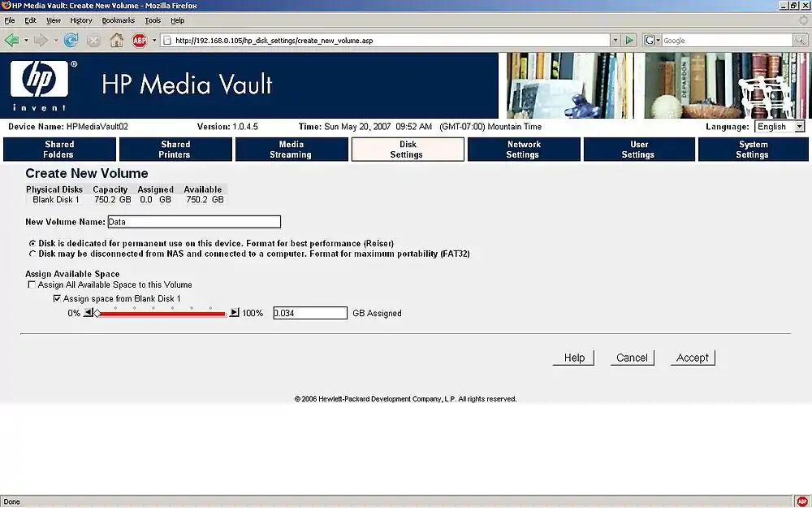Click the Adblock Plus ABP toolbar icon
Image resolution: width=812 pixels, height=508 pixels.
(140, 40)
